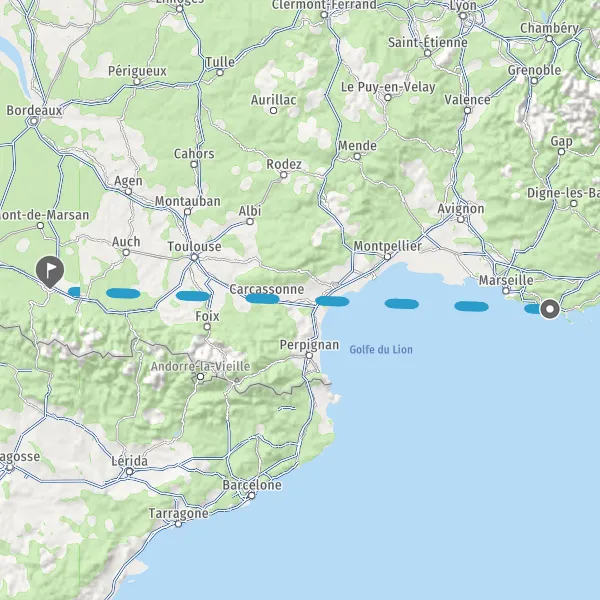This screenshot has width=600, height=600.
Task: Click the circular destination marker near Marseille
Action: (x=550, y=309)
